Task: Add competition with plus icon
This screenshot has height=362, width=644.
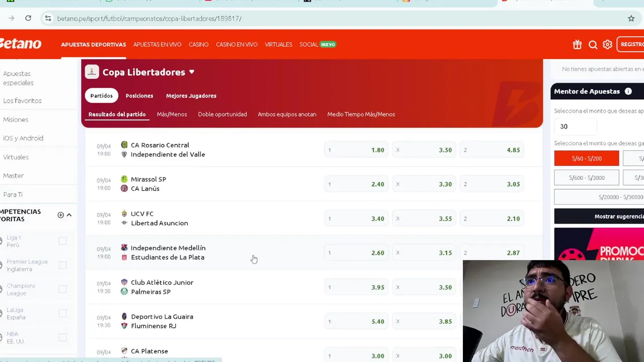Action: [x=60, y=215]
